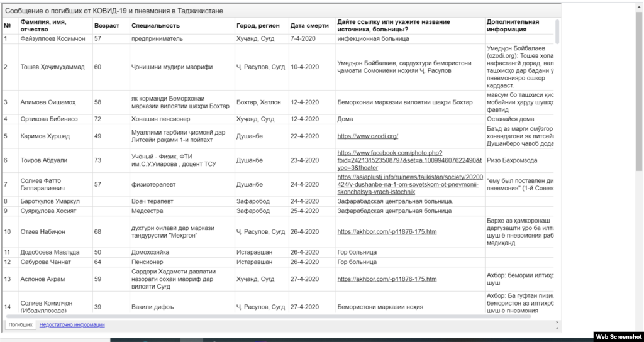Open akhbor.com link in Аслонов Акрам row
Screen dimensions: 644x342
coord(387,279)
